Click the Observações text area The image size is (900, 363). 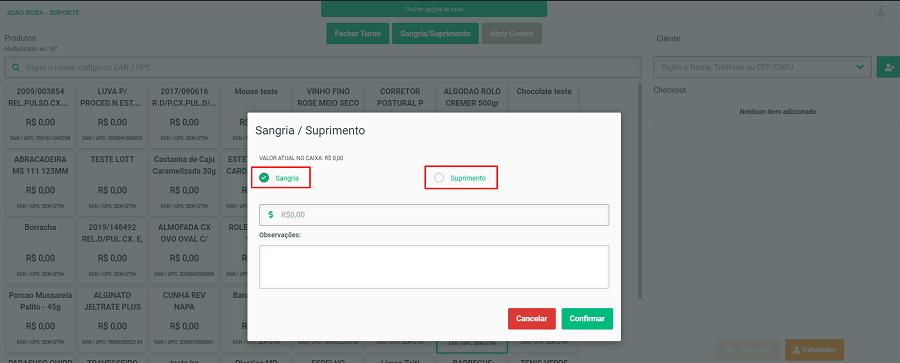pyautogui.click(x=434, y=267)
